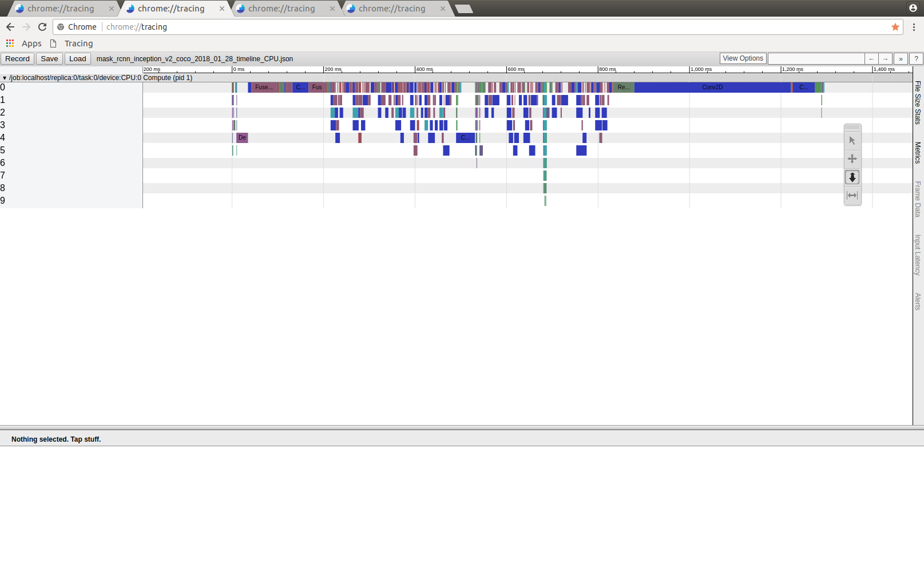This screenshot has width=924, height=587.
Task: Select the De slice in row 4
Action: [x=242, y=138]
